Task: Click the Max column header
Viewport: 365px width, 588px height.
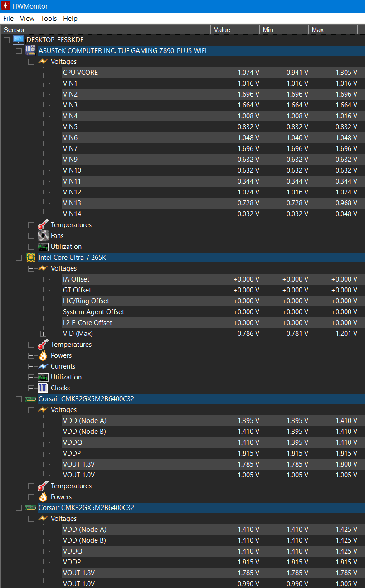Action: pyautogui.click(x=334, y=29)
